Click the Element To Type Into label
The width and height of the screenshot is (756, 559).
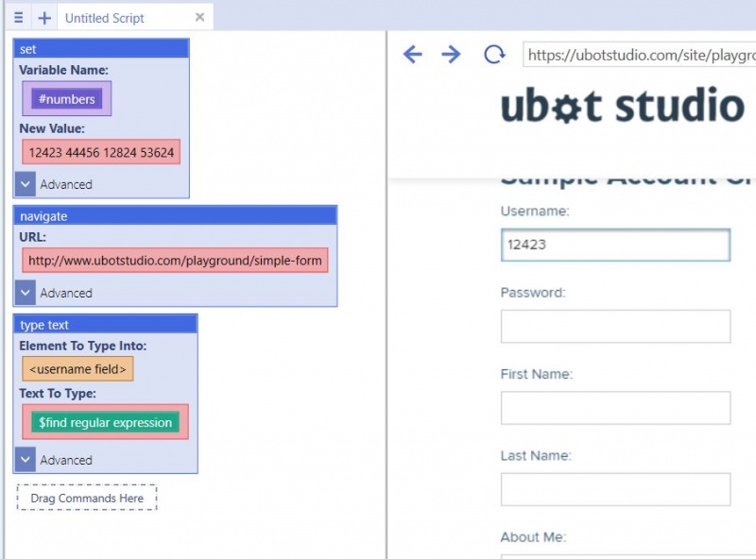pyautogui.click(x=83, y=346)
